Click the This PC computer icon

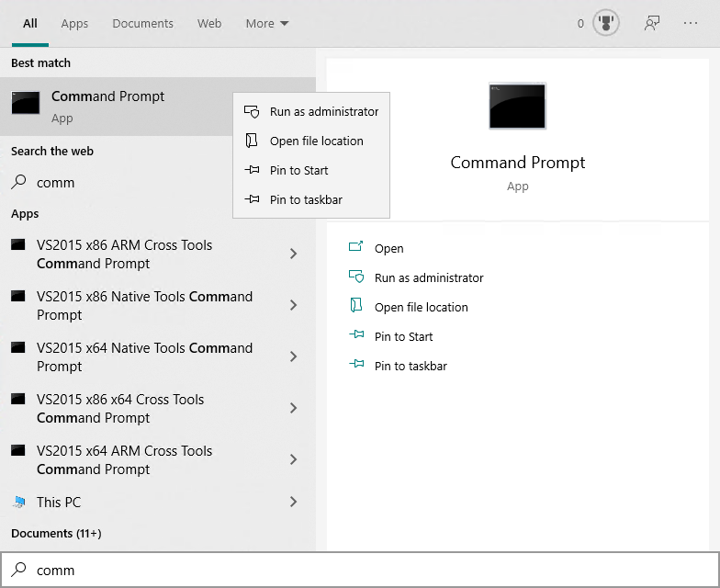click(x=19, y=503)
